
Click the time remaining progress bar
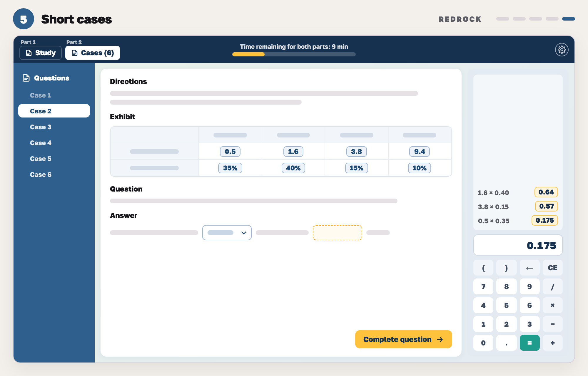pos(294,54)
